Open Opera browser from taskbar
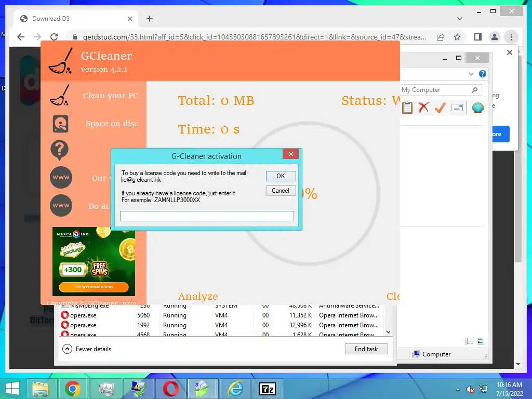The height and width of the screenshot is (399, 532). 170,389
